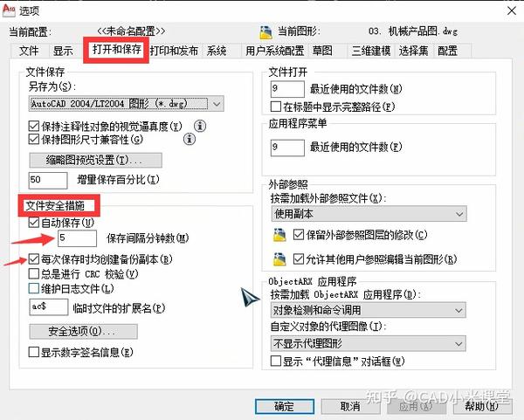Image resolution: width=524 pixels, height=420 pixels.
Task: Toggle 自动保存 checkbox
Action: 34,223
